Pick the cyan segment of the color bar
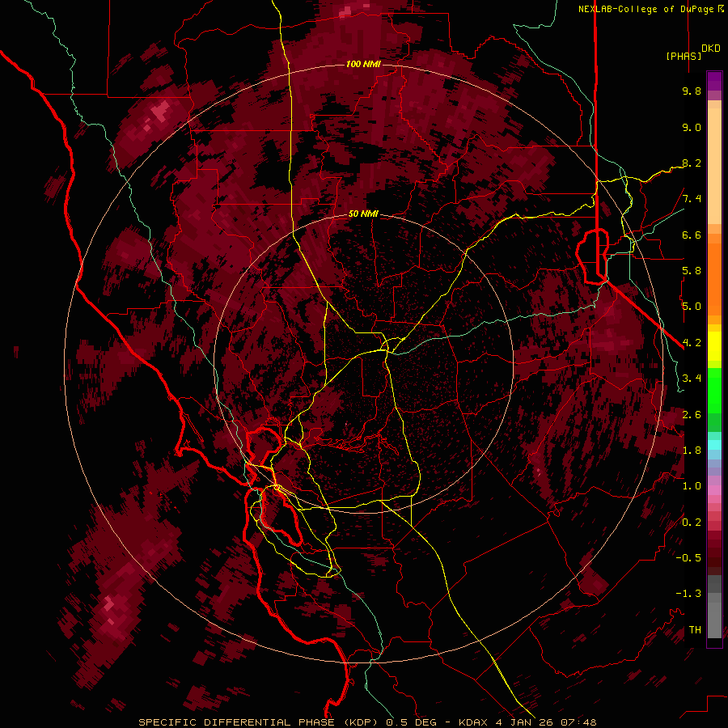 tap(714, 445)
